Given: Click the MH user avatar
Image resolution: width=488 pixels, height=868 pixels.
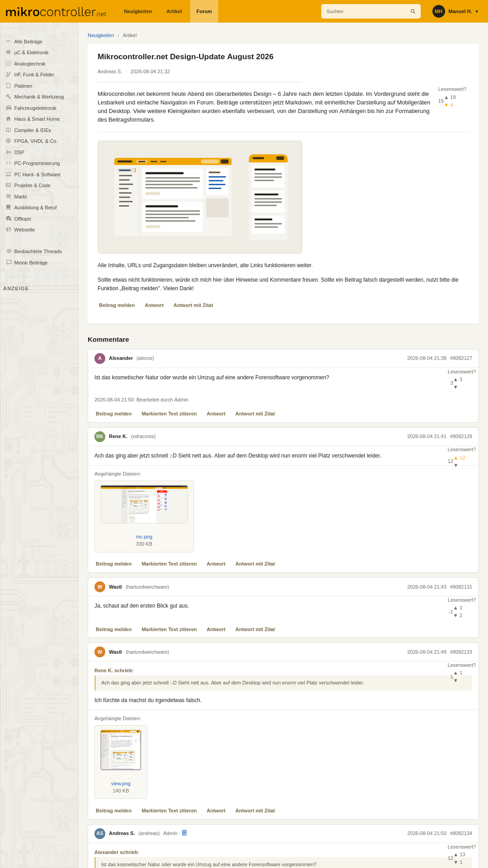Looking at the screenshot, I should 439,11.
